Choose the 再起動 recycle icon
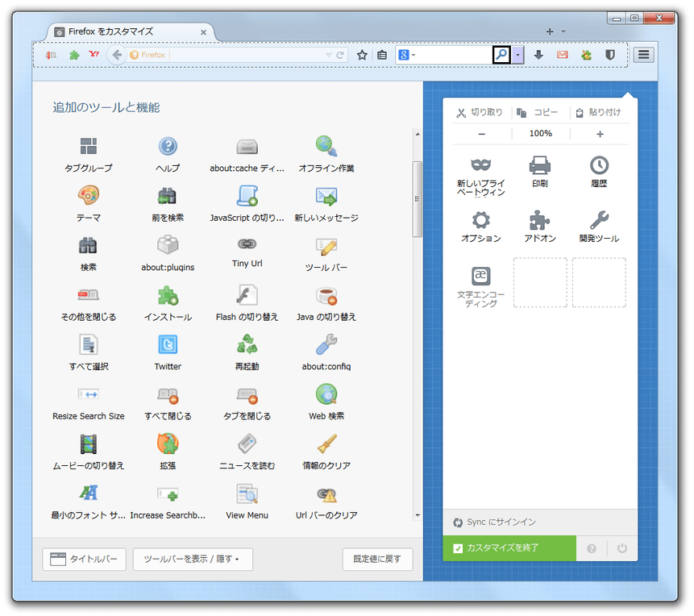 [247, 344]
